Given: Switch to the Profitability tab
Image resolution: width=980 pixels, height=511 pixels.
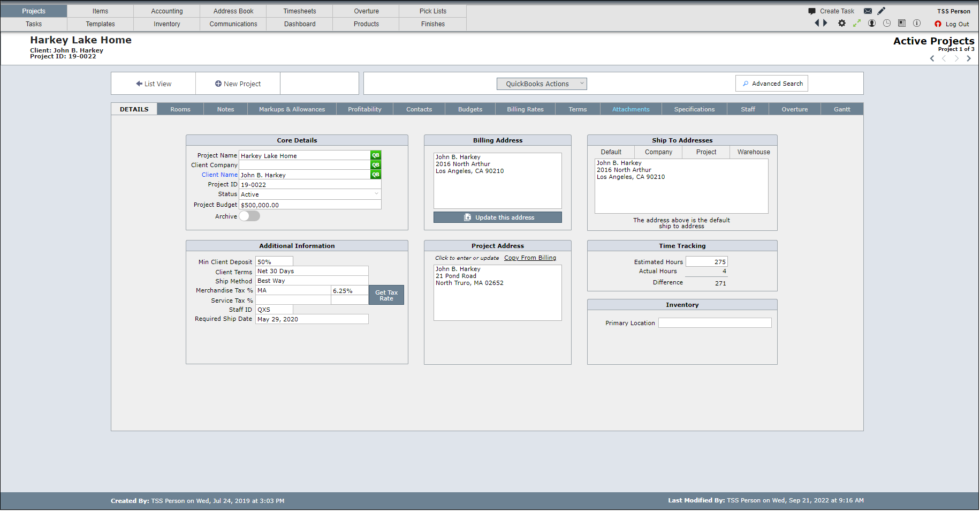Looking at the screenshot, I should pyautogui.click(x=364, y=109).
